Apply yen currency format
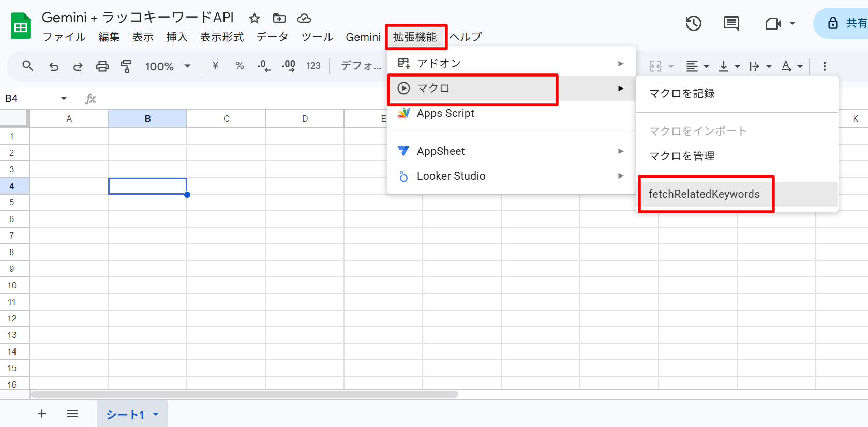The height and width of the screenshot is (427, 868). pos(216,66)
